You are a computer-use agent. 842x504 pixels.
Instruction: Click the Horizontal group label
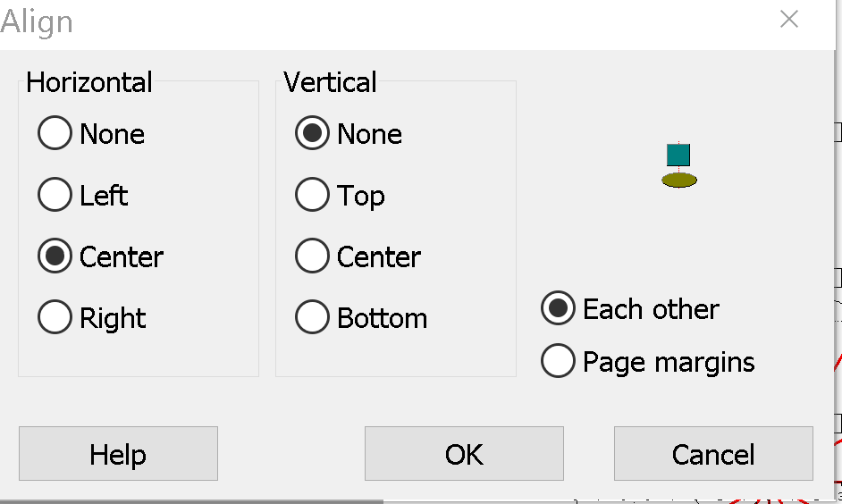click(x=89, y=83)
